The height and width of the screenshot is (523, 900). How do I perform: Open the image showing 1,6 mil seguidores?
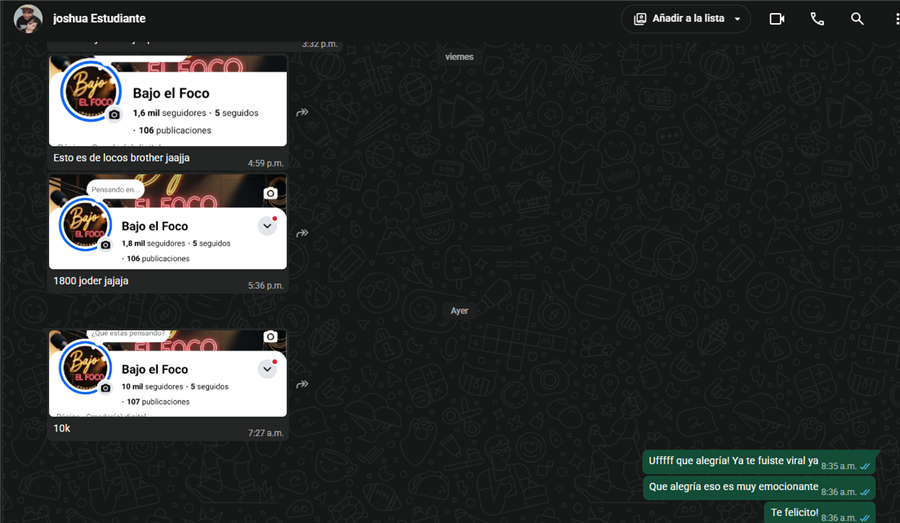(168, 100)
